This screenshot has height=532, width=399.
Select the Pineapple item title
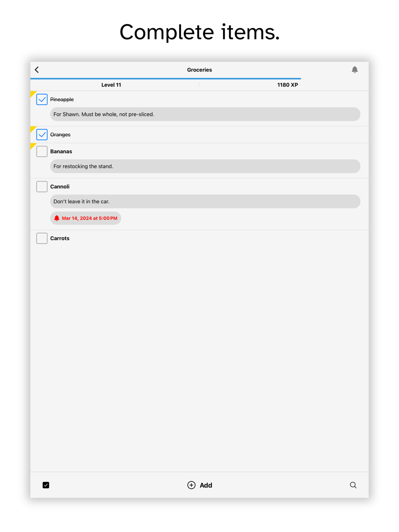62,99
